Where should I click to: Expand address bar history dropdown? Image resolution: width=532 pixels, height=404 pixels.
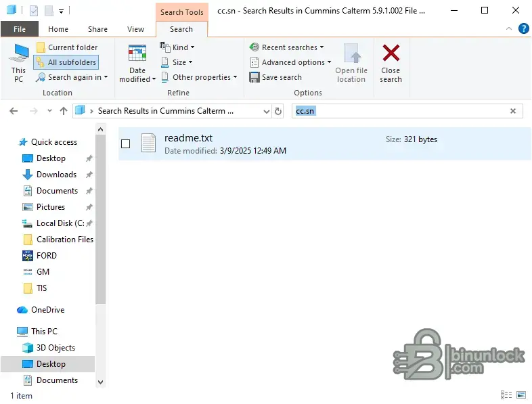click(267, 111)
